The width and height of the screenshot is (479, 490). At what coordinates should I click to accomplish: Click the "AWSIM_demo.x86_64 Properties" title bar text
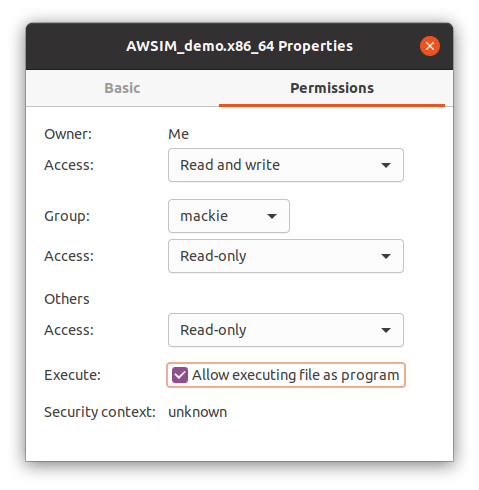pyautogui.click(x=239, y=46)
